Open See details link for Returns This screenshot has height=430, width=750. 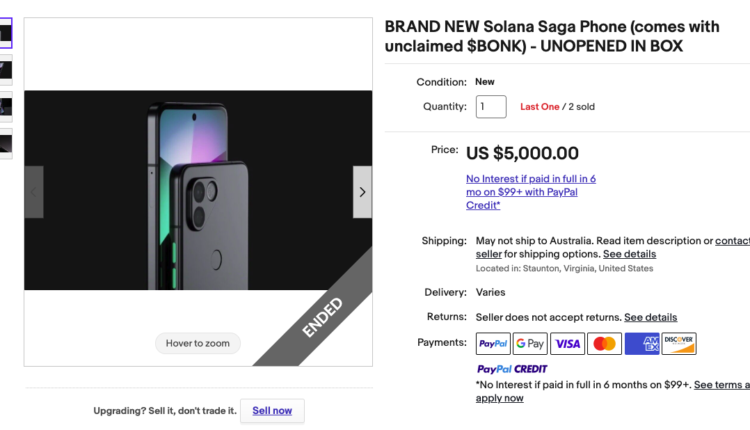coord(650,317)
